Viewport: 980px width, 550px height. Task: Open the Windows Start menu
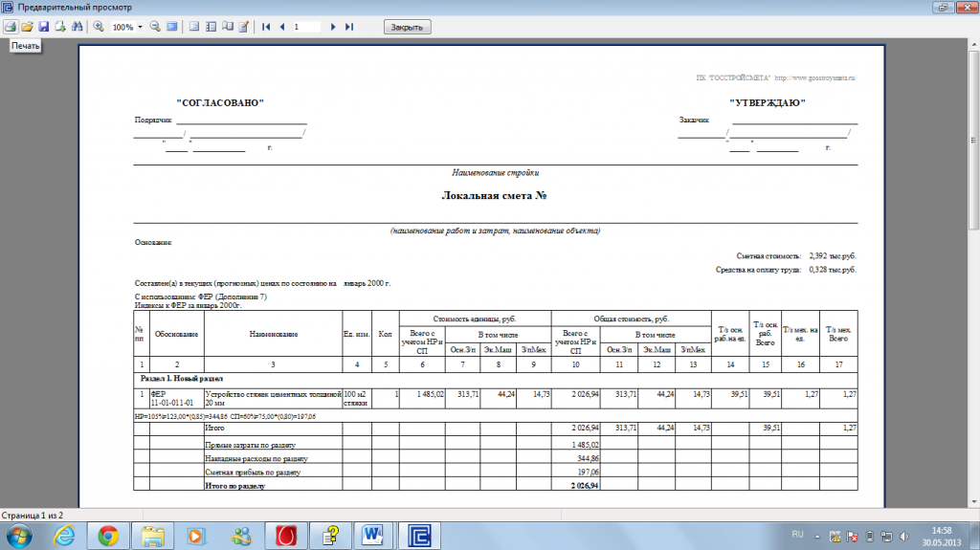tap(19, 536)
